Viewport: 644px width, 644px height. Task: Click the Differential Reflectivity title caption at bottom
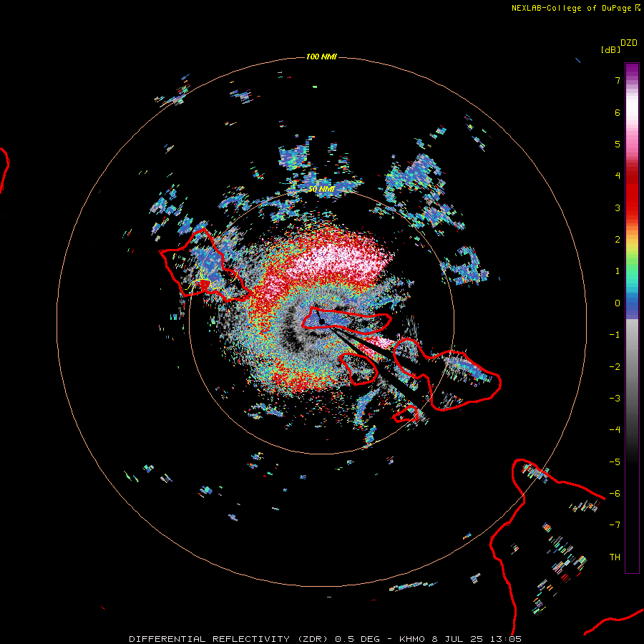[325, 639]
